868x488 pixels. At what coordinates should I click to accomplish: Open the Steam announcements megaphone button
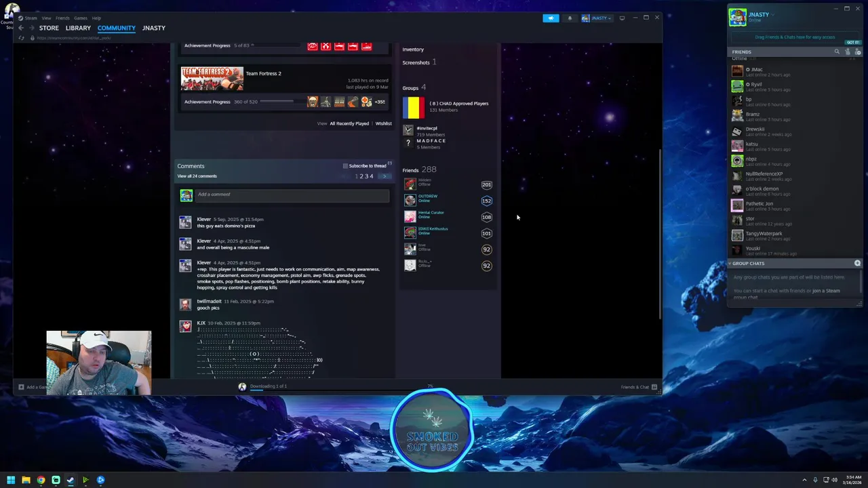click(x=551, y=18)
